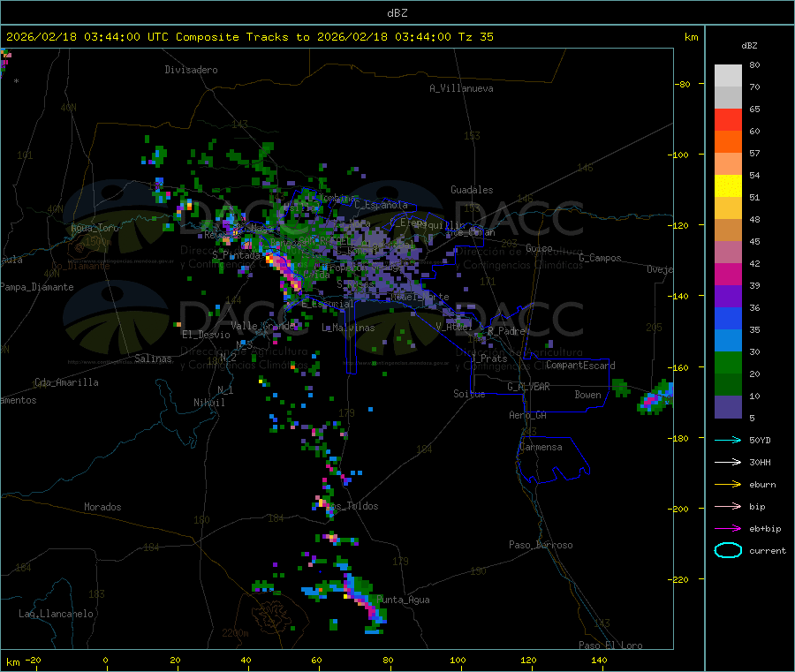The width and height of the screenshot is (795, 672).
Task: Click the Divisadero map label
Action: pyautogui.click(x=191, y=70)
